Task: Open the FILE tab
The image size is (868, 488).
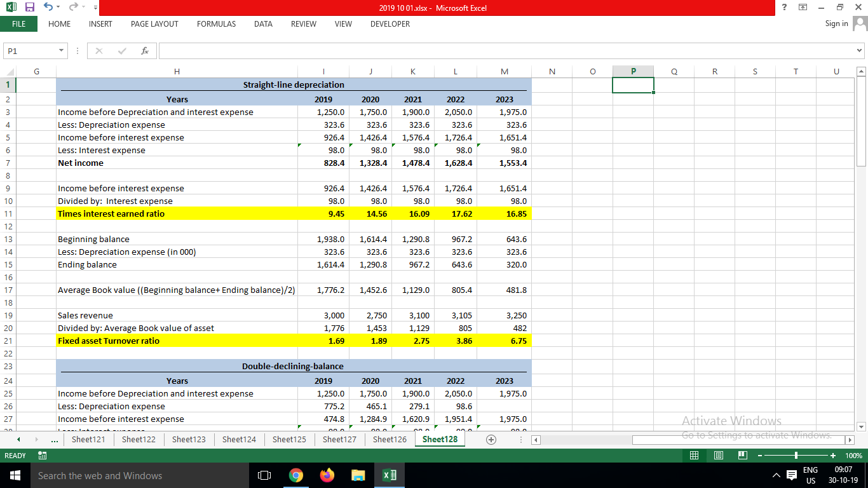Action: coord(18,24)
